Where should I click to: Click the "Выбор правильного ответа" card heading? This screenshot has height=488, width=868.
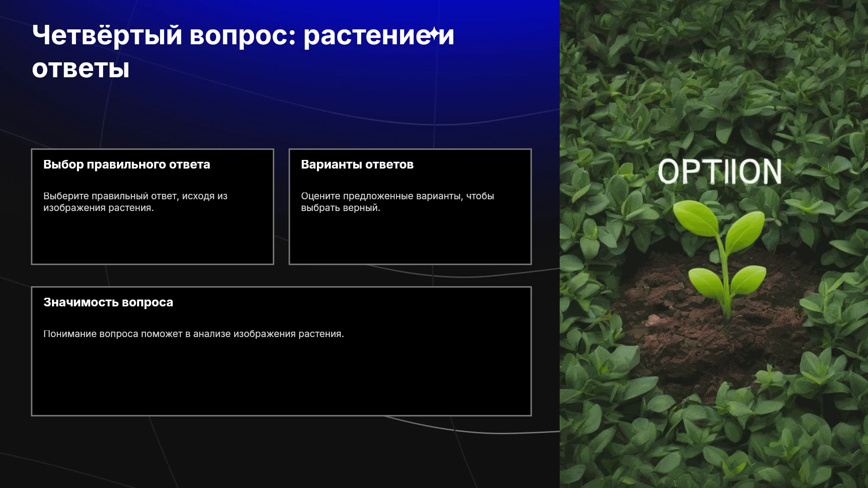click(127, 164)
